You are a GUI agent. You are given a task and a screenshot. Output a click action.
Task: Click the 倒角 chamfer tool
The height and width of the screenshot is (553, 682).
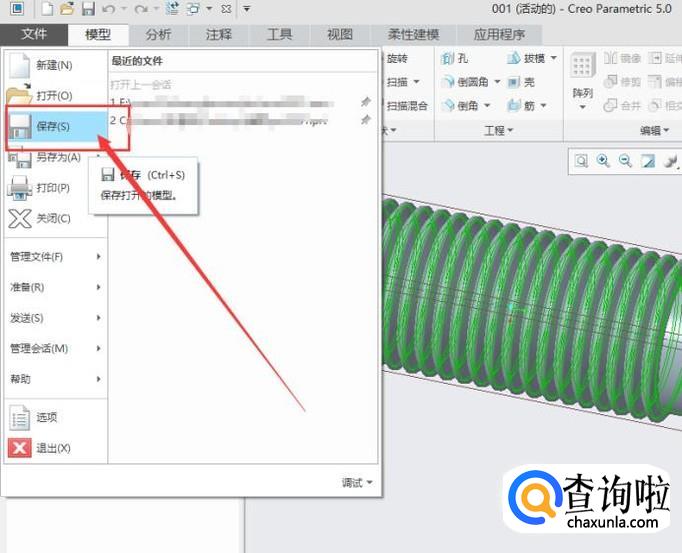coord(459,105)
